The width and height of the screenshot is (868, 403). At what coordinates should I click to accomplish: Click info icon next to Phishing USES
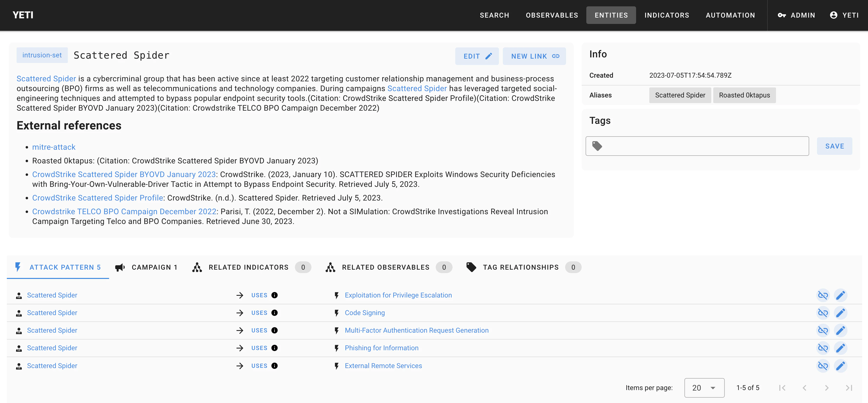[x=275, y=348]
